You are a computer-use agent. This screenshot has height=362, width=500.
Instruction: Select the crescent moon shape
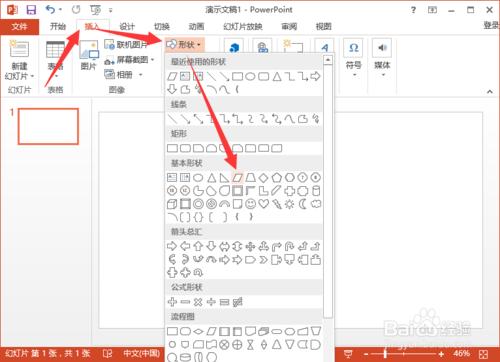303,204
